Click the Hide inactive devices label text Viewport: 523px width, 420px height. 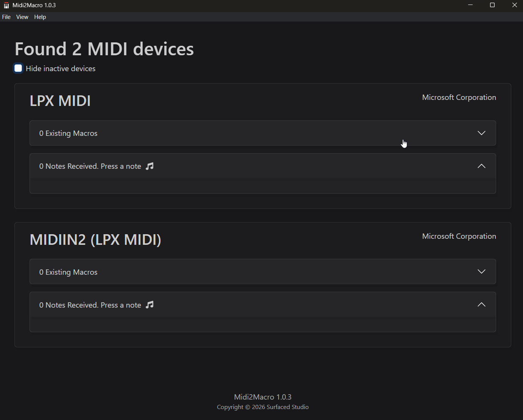[61, 68]
